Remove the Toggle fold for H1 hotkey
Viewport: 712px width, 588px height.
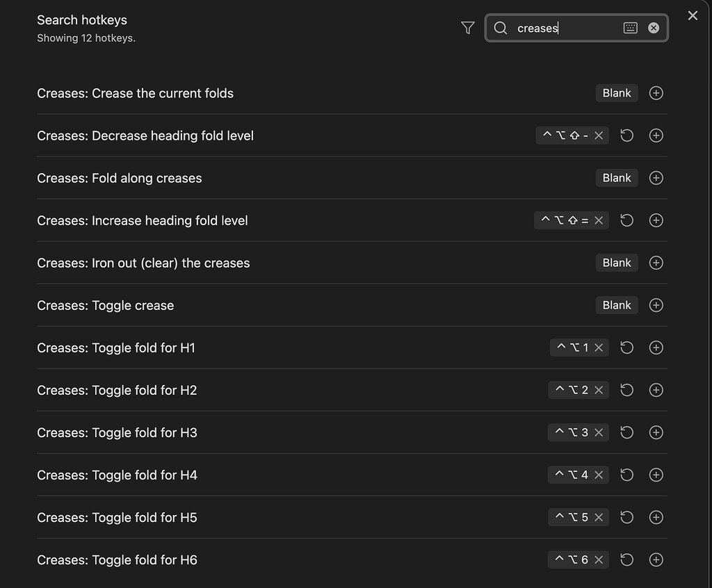(x=599, y=348)
